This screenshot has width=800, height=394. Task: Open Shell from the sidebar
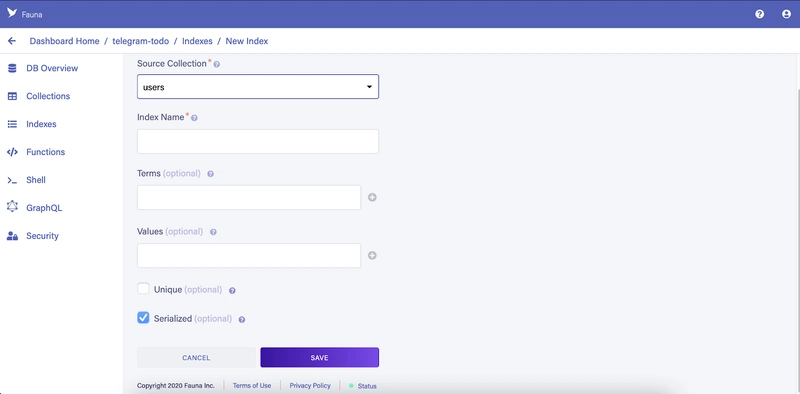[x=36, y=180]
